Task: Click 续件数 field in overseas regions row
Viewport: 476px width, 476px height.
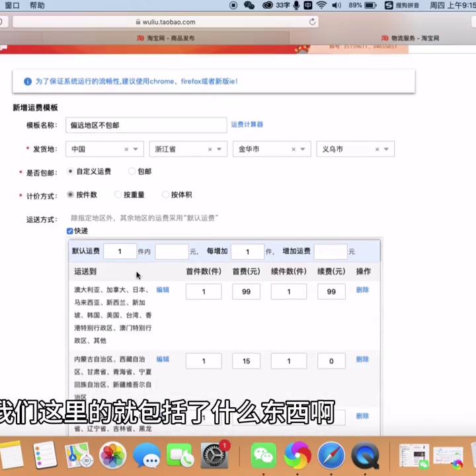Action: [289, 292]
